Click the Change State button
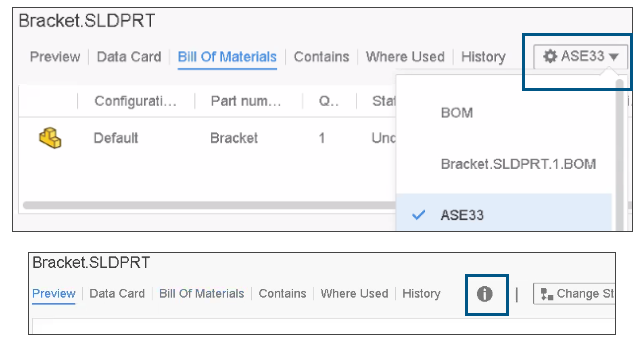The width and height of the screenshot is (640, 360). (574, 294)
